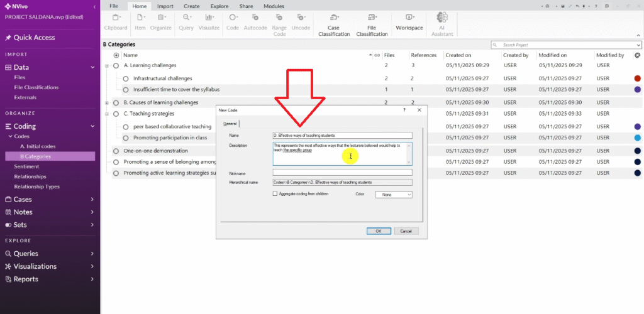The width and height of the screenshot is (644, 314).
Task: Collapse the A. Learning challenges node
Action: click(107, 65)
